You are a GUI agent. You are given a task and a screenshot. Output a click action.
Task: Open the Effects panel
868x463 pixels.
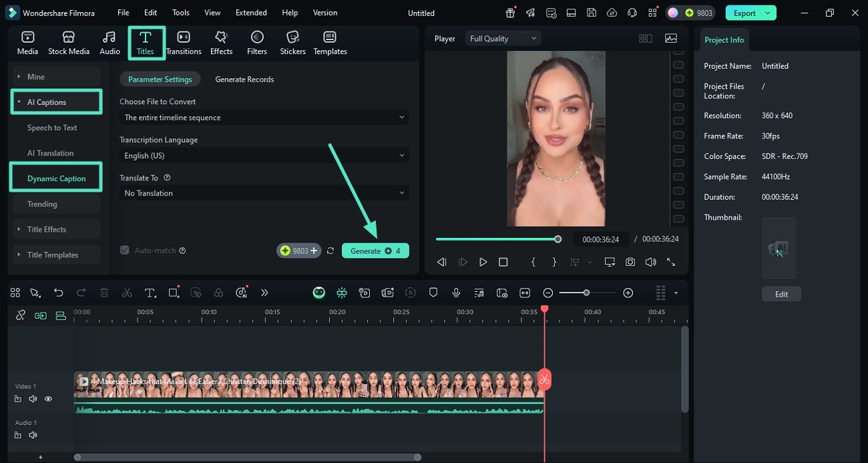click(221, 43)
